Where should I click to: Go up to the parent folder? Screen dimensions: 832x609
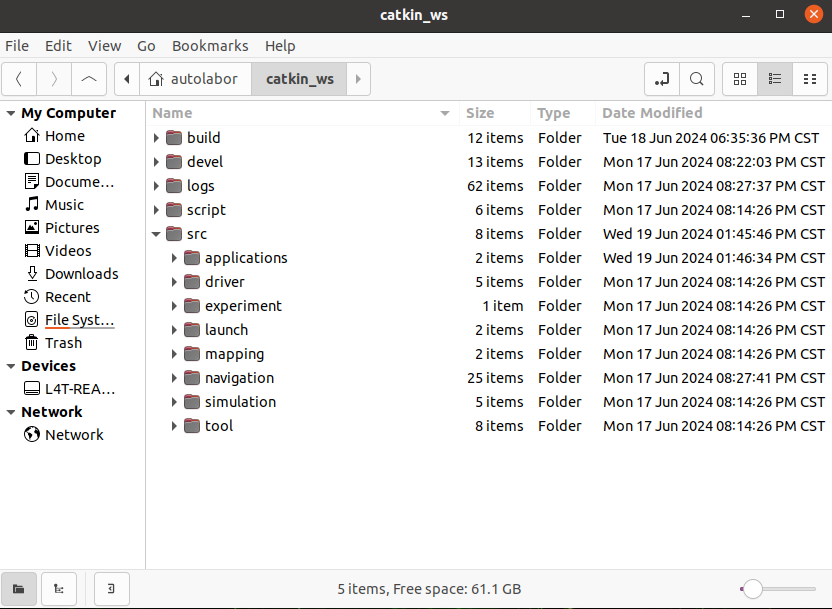point(89,79)
